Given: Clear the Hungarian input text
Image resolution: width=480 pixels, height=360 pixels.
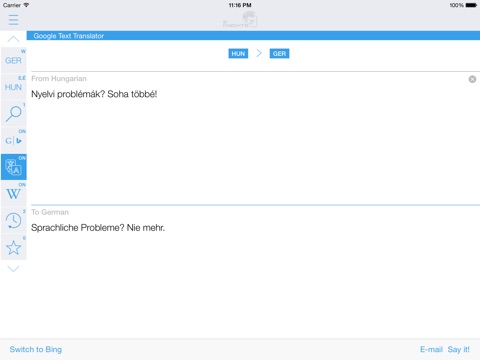Looking at the screenshot, I should pyautogui.click(x=472, y=79).
